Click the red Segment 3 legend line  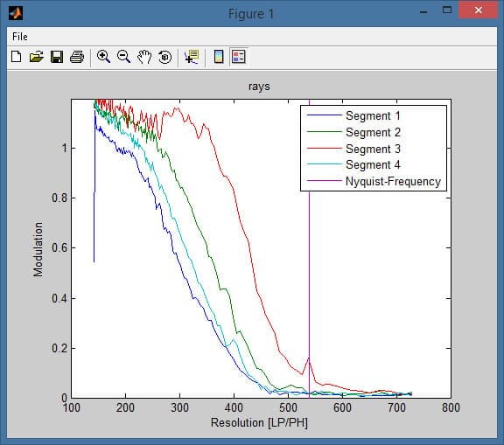tap(324, 149)
